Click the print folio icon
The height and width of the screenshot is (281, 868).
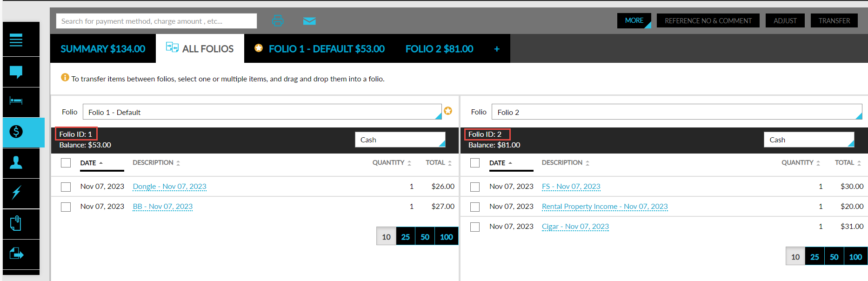pos(278,20)
